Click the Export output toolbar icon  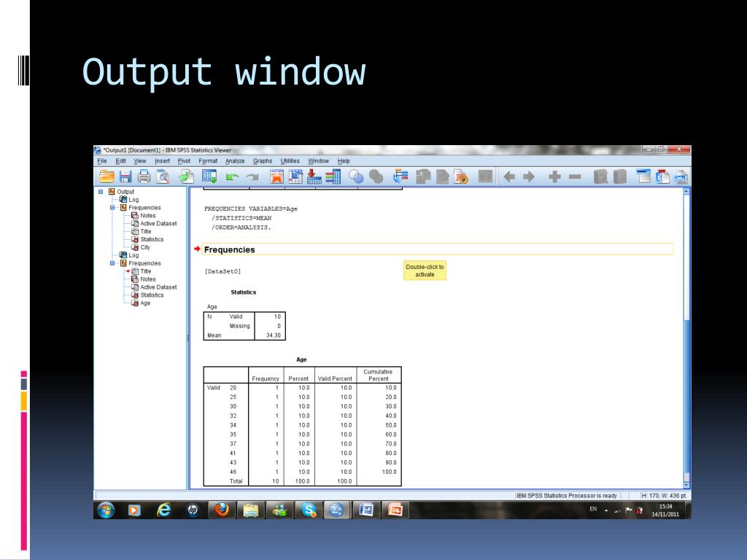point(186,176)
